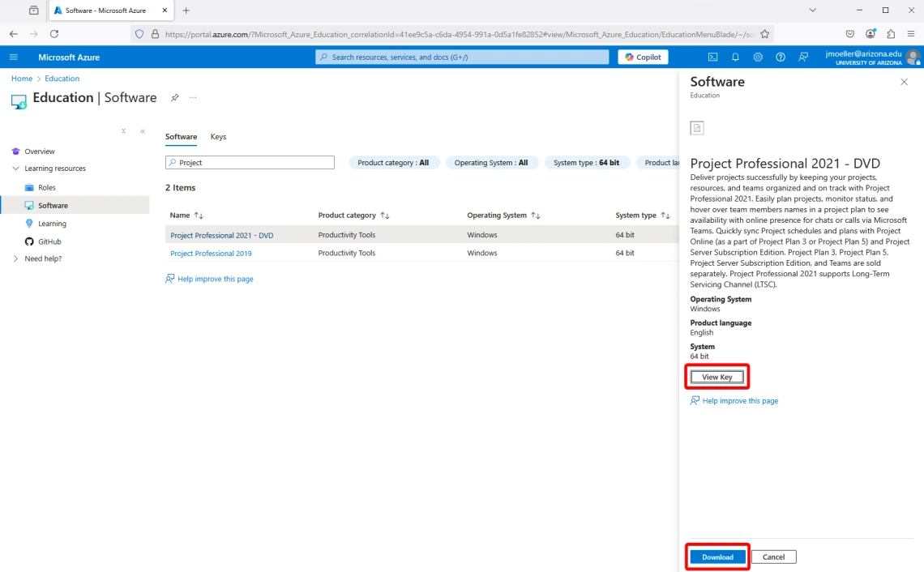924x572 pixels.
Task: Open the Product category filter
Action: pyautogui.click(x=394, y=163)
